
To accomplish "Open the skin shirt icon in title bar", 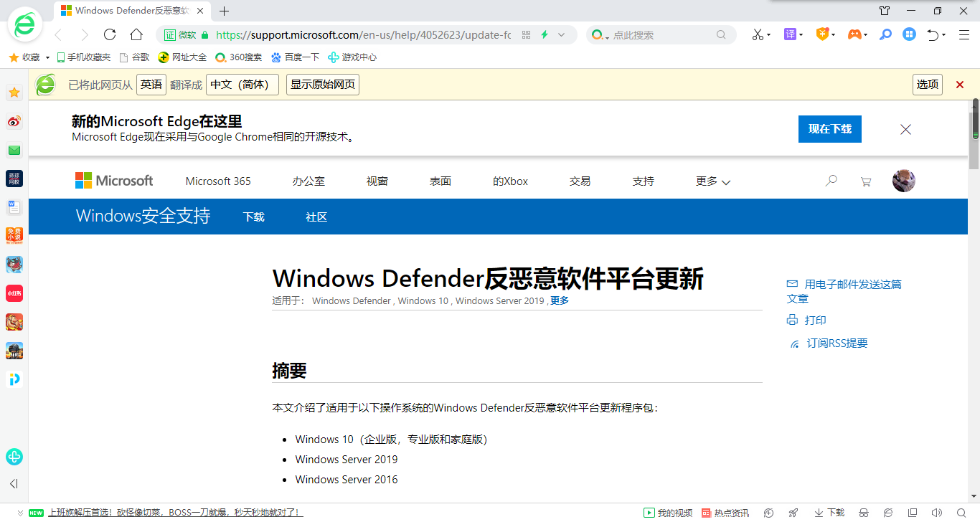I will click(x=885, y=11).
